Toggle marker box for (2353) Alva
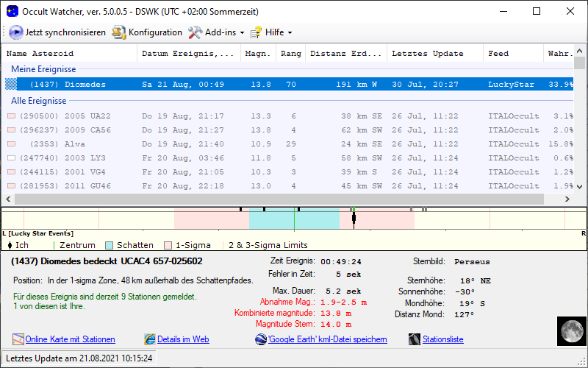588x368 pixels. (11, 144)
